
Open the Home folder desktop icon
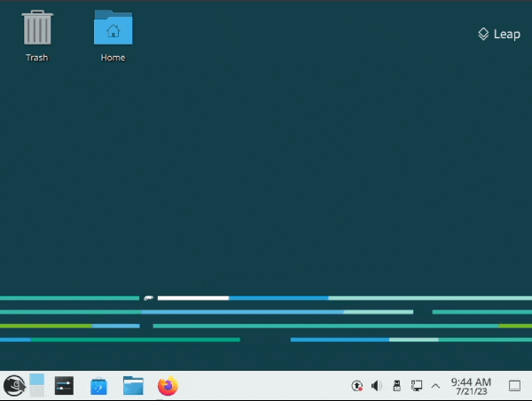(113, 28)
